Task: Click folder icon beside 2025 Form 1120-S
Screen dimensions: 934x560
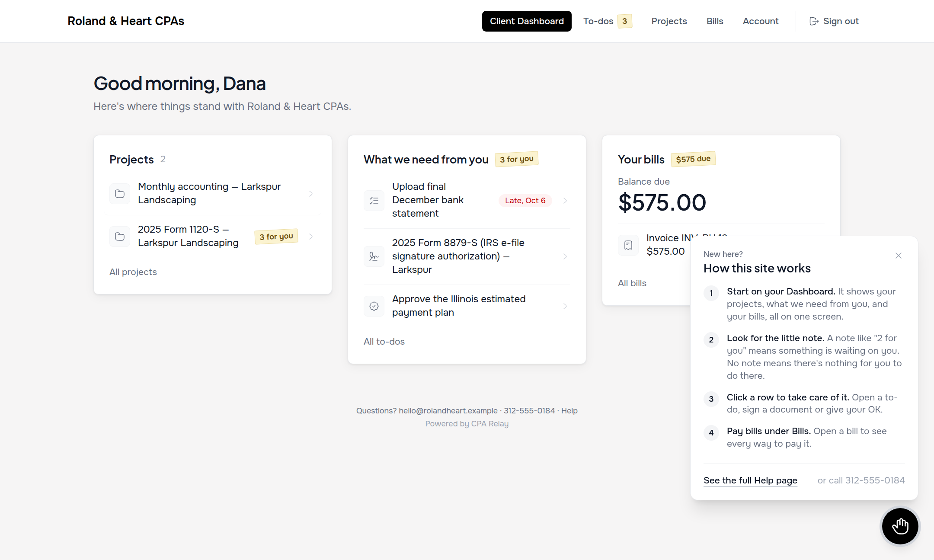Action: click(x=120, y=237)
